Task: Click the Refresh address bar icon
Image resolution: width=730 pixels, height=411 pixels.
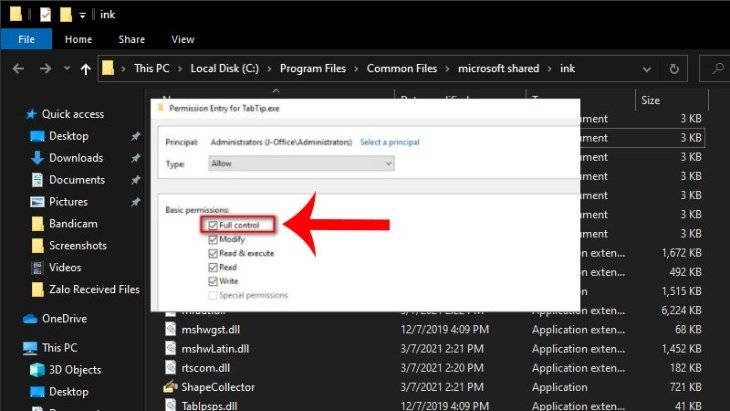Action: [x=674, y=69]
